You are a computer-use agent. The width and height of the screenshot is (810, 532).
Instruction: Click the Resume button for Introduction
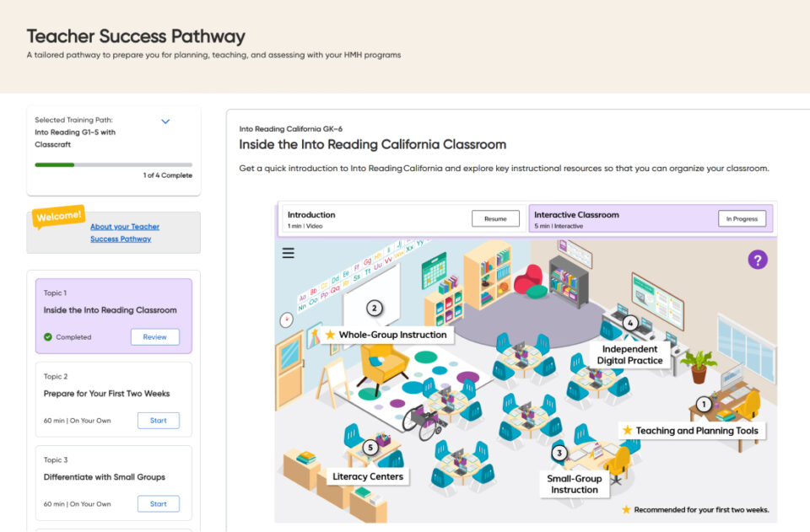point(495,218)
